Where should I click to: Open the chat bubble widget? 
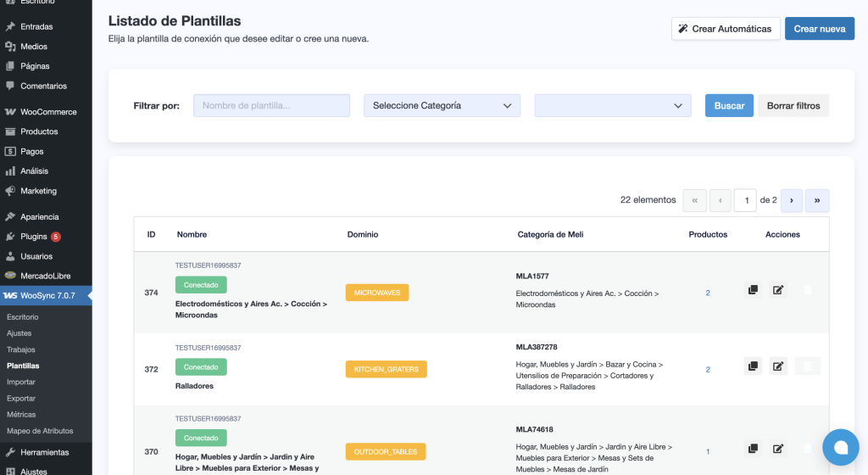840,447
